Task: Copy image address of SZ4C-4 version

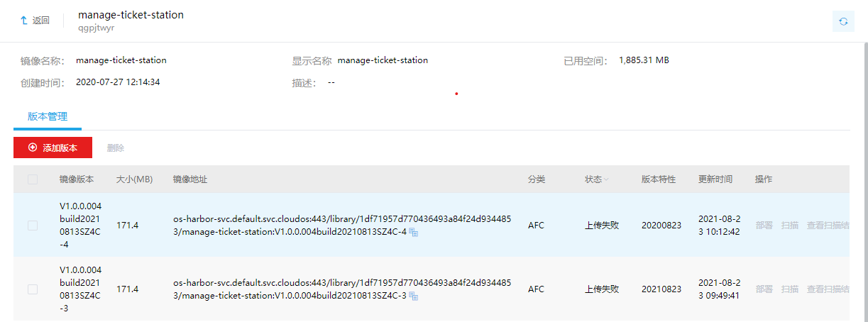Action: 413,233
